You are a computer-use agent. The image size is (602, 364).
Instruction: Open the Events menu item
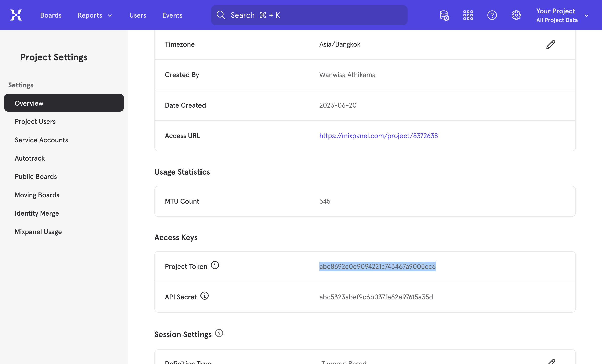[172, 15]
